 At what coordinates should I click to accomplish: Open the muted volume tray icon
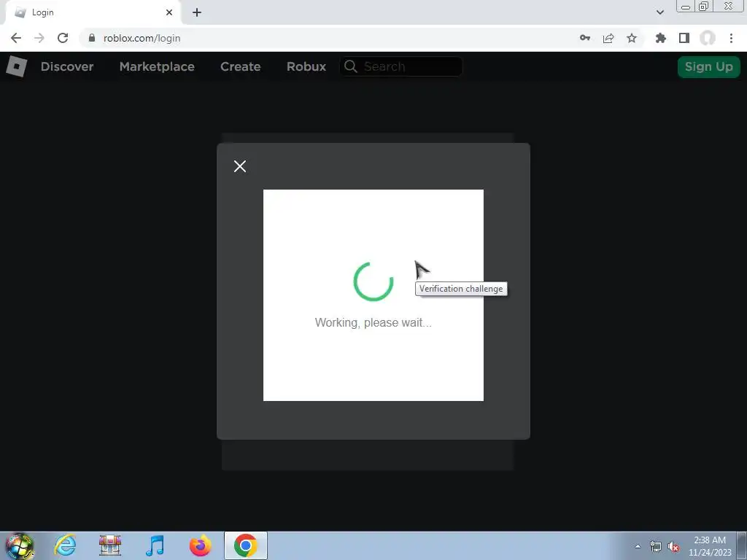coord(673,546)
